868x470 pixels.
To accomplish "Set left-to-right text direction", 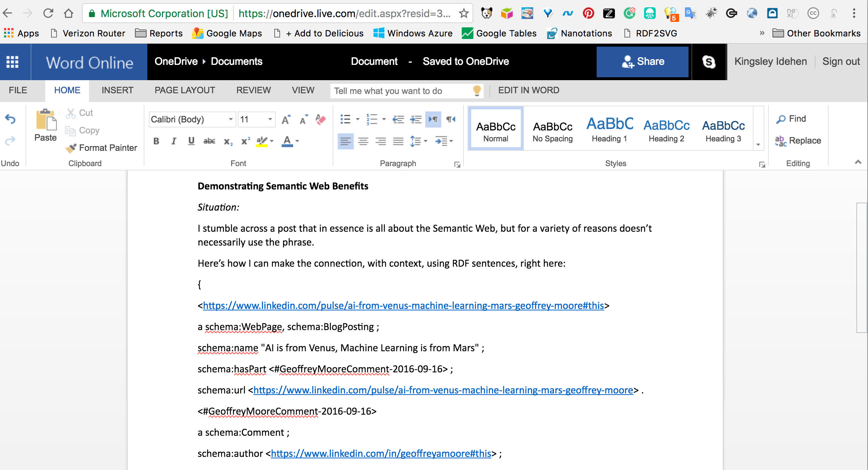I will 433,119.
